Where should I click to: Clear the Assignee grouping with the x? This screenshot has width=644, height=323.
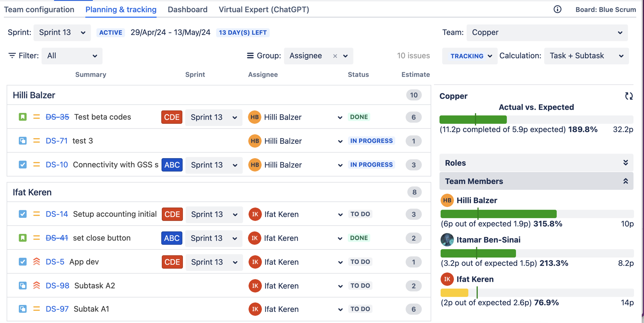335,56
